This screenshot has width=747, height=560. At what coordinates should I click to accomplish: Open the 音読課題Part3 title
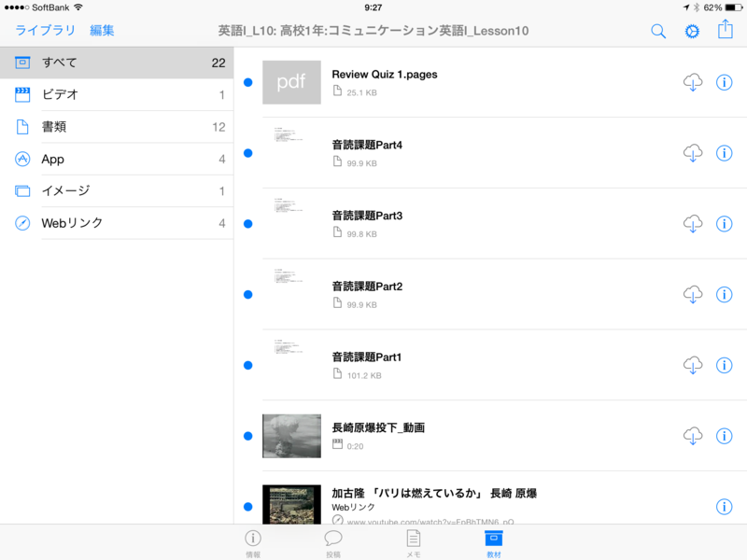coord(367,216)
